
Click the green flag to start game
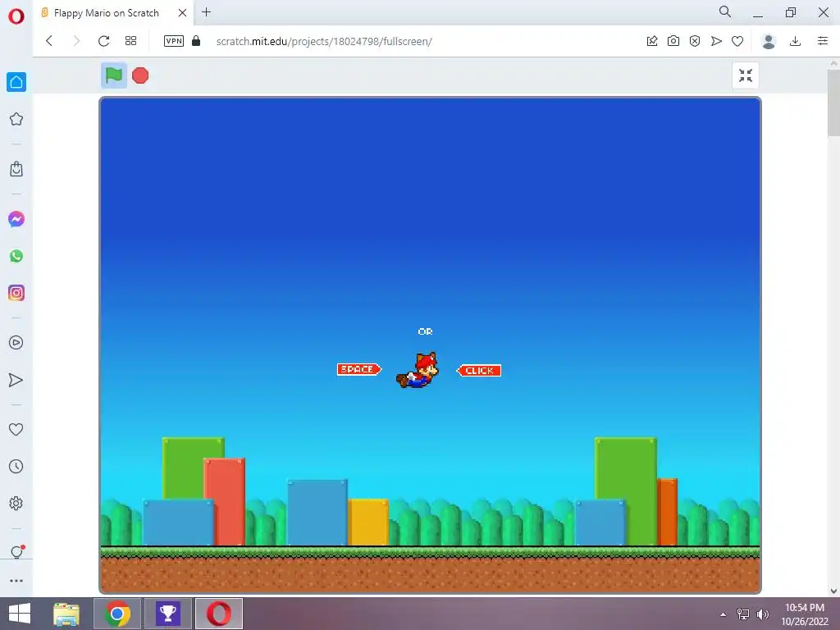tap(113, 75)
